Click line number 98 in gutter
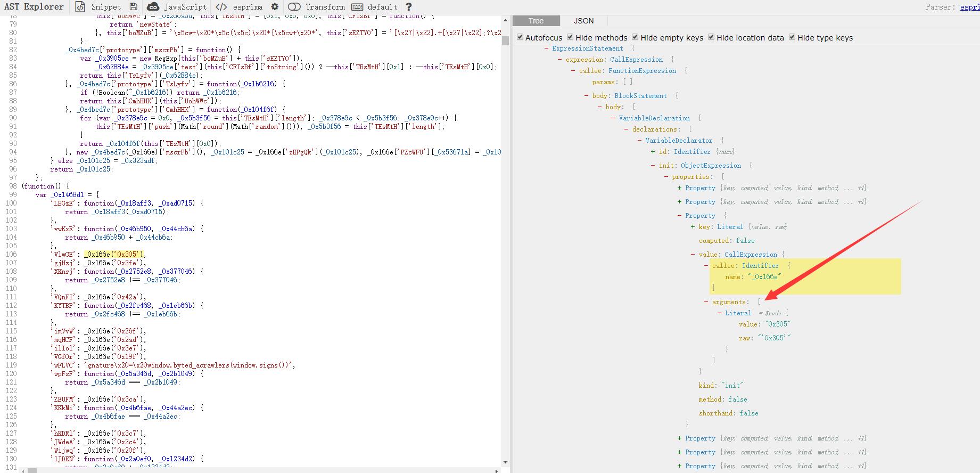This screenshot has height=473, width=980. tap(12, 186)
